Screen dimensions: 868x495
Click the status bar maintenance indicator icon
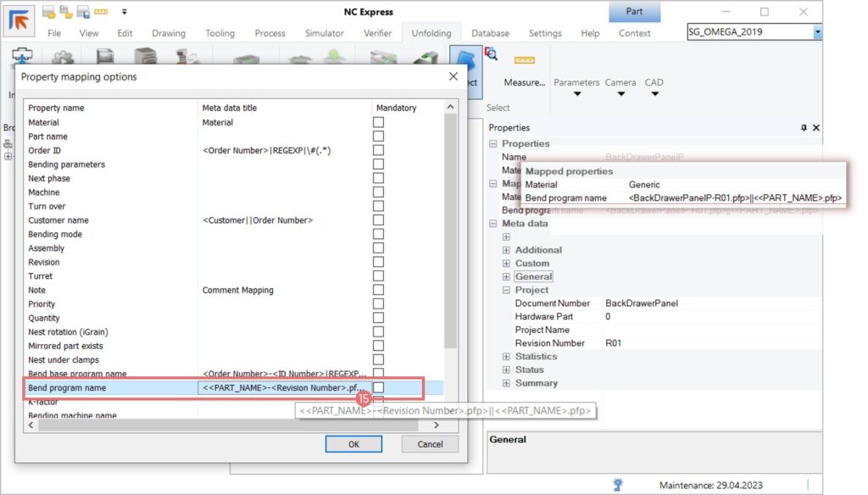pos(620,484)
